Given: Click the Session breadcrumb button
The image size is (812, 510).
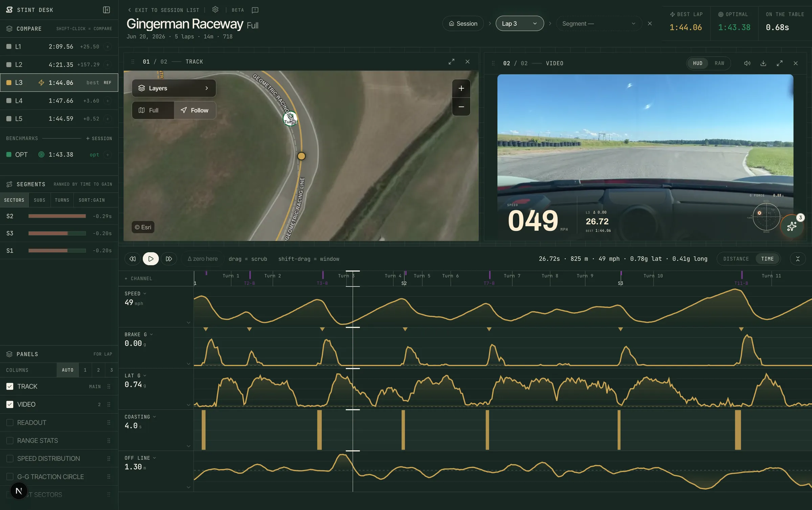Looking at the screenshot, I should [463, 23].
